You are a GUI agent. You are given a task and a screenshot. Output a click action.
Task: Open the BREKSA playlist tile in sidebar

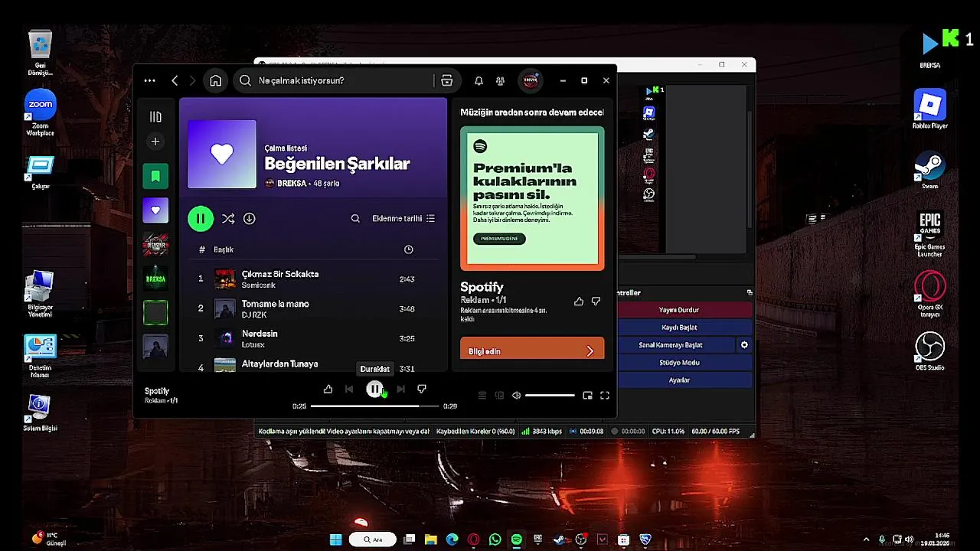coord(155,279)
